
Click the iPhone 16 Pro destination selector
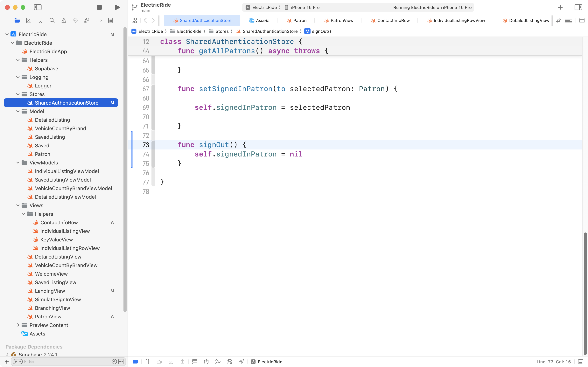(305, 7)
